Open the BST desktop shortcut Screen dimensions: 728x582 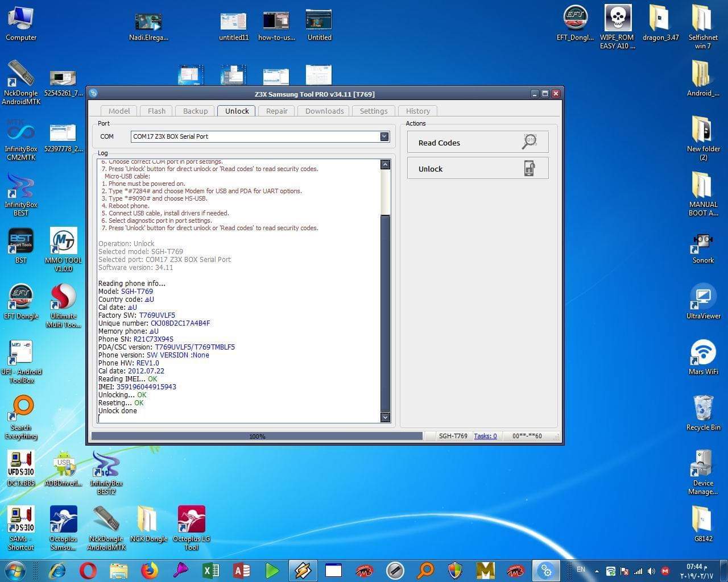pos(21,246)
